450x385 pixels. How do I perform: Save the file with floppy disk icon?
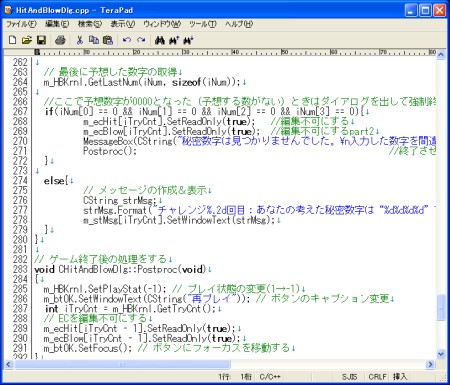pos(41,40)
